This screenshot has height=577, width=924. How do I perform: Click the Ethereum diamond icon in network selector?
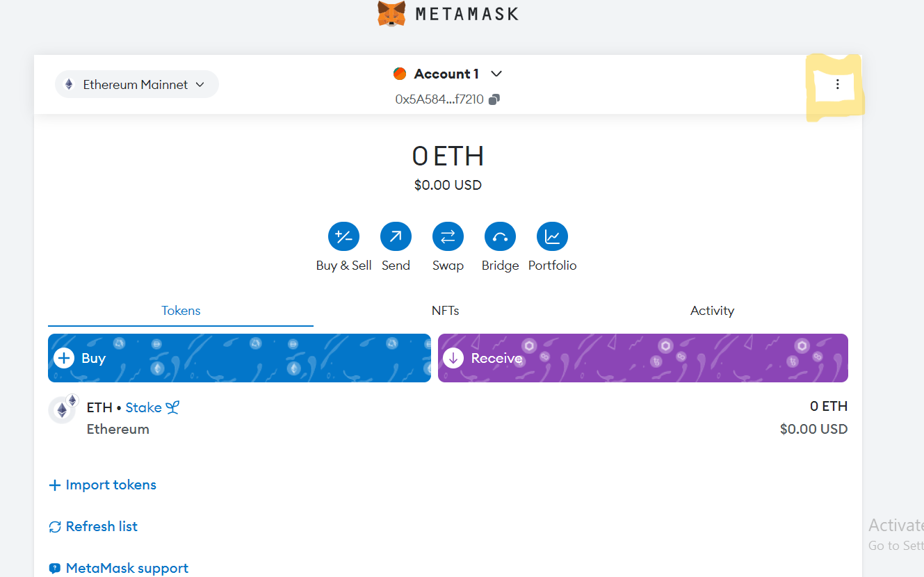point(69,84)
